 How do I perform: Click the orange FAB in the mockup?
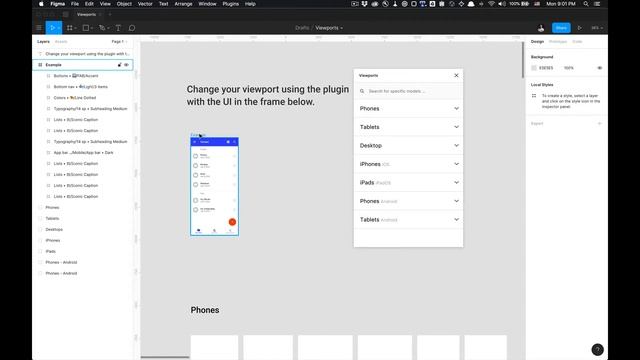click(232, 222)
